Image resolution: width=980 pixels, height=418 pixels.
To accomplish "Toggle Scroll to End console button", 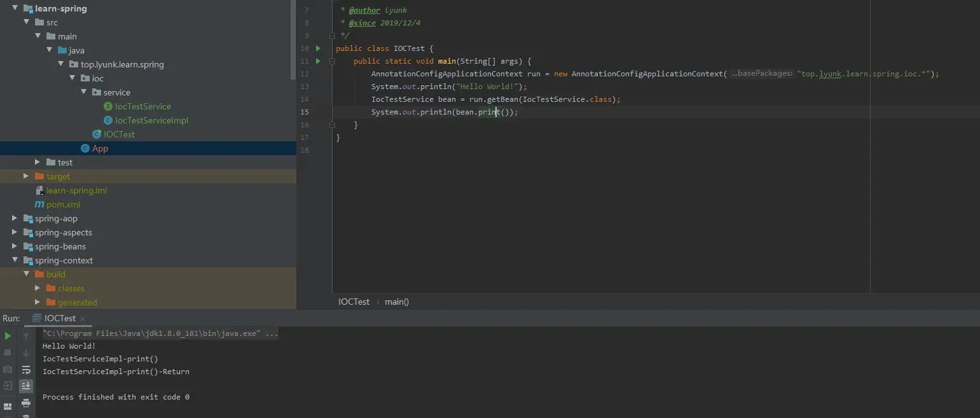I will coord(26,386).
